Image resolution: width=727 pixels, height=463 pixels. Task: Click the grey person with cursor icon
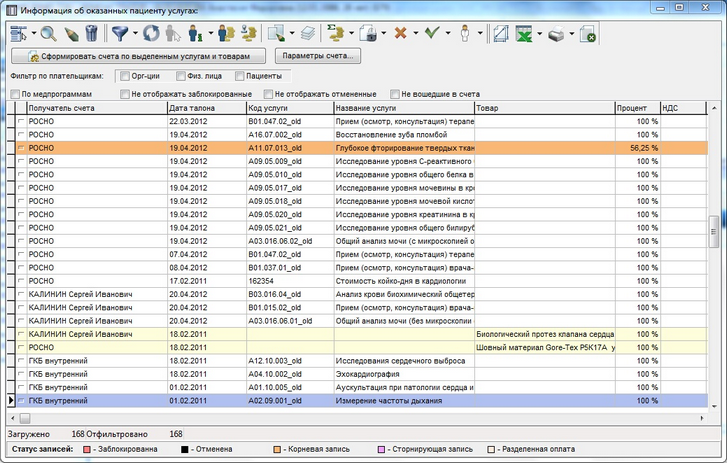(173, 33)
